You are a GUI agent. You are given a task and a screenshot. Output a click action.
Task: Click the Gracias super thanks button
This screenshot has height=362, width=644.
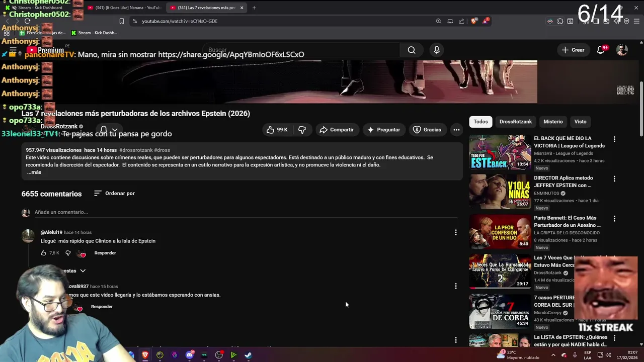click(x=427, y=130)
